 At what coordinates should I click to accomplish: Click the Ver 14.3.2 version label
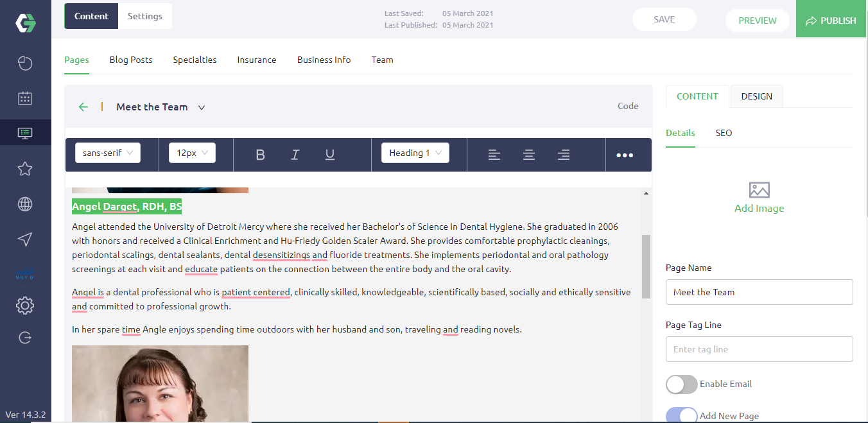[x=26, y=415]
